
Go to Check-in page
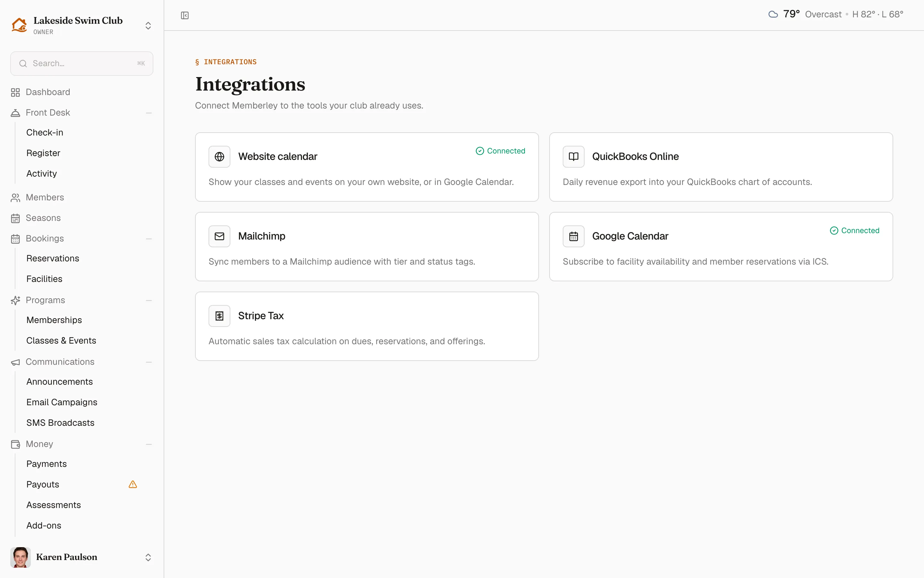[45, 132]
